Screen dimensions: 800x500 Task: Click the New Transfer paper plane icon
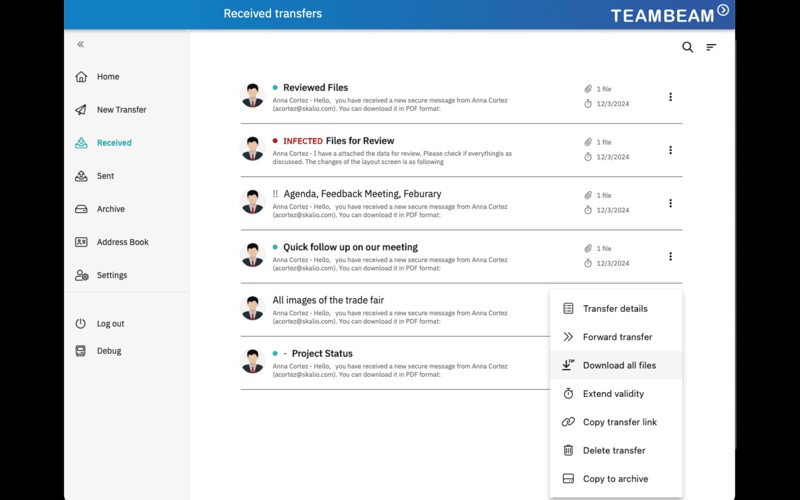point(81,110)
